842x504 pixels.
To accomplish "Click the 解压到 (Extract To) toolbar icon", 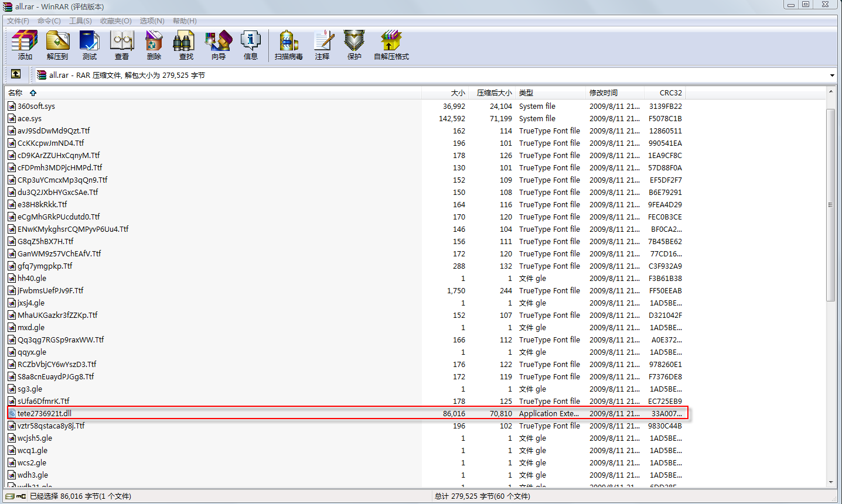I will [x=57, y=46].
